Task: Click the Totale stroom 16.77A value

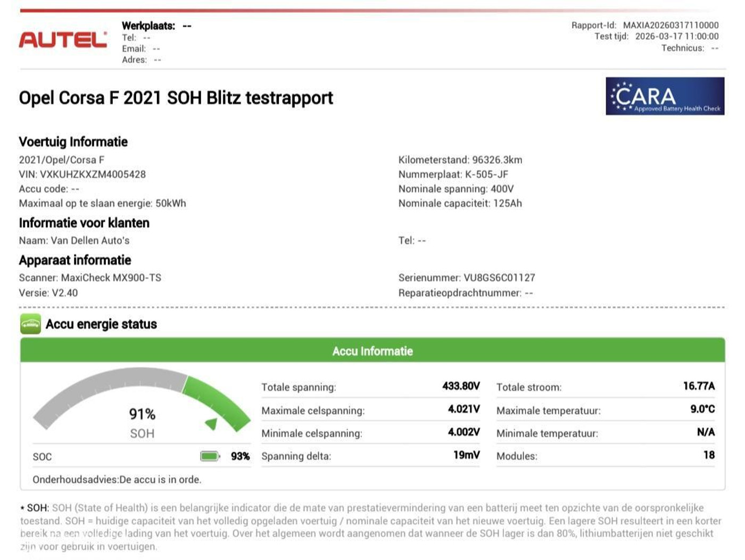Action: [699, 386]
